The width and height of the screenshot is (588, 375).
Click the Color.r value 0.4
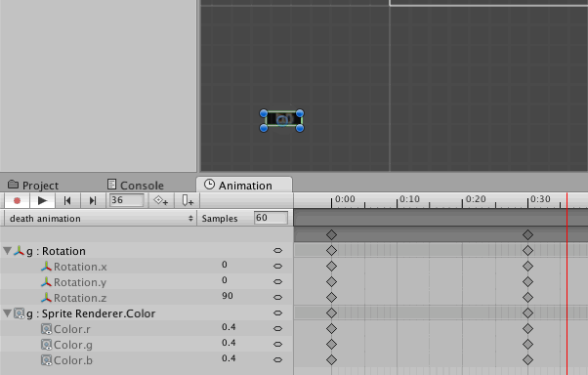(229, 327)
